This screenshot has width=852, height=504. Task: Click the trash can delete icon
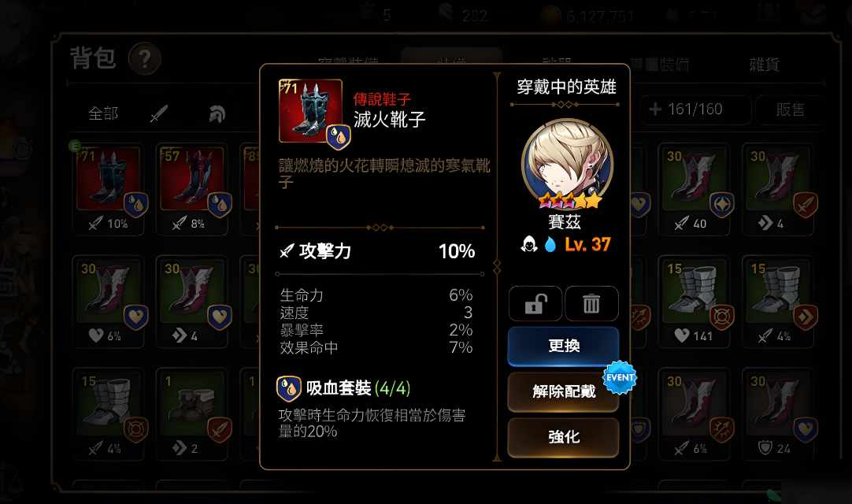591,303
